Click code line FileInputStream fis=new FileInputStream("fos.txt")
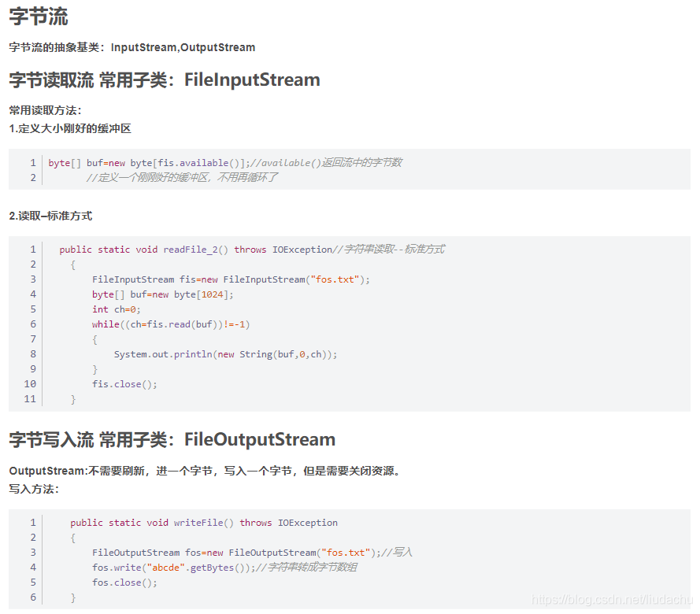This screenshot has height=614, width=700. click(231, 279)
